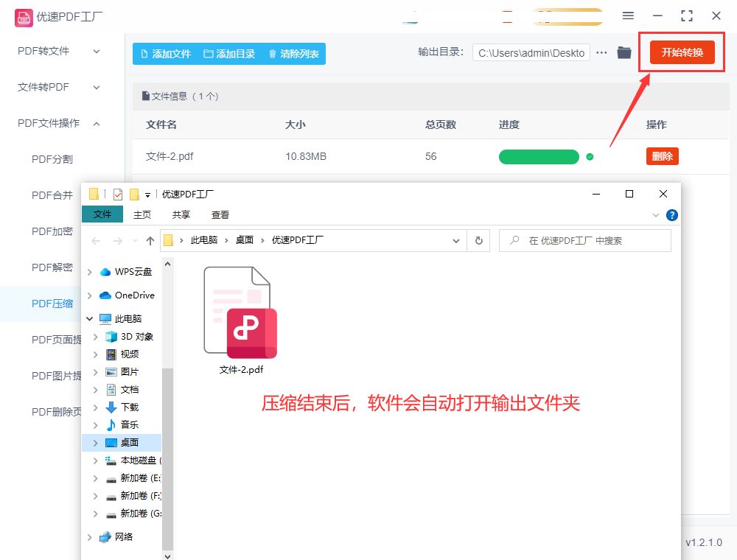Click 桌面 in the address breadcrumb

click(x=245, y=240)
